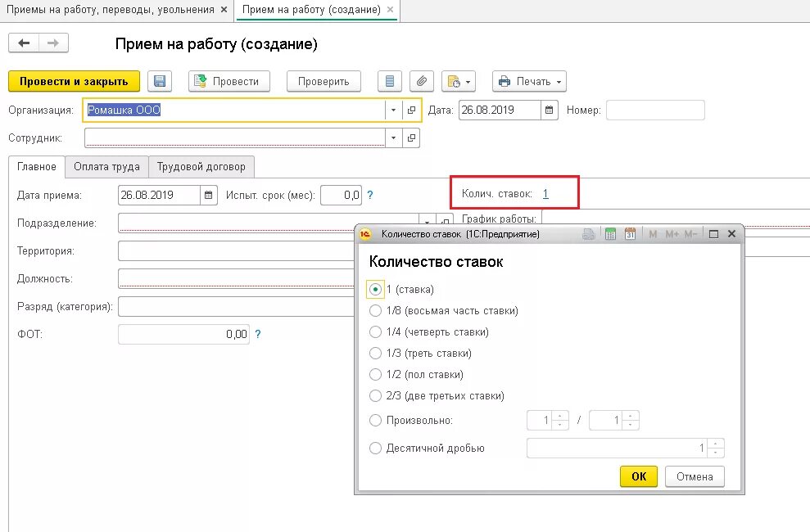Adjust the Произвольно numerator spinner
Screen dimensions: 810x532
(560, 421)
